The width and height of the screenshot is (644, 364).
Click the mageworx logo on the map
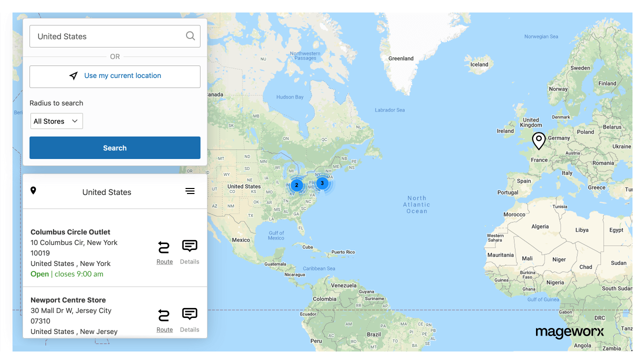(x=569, y=332)
